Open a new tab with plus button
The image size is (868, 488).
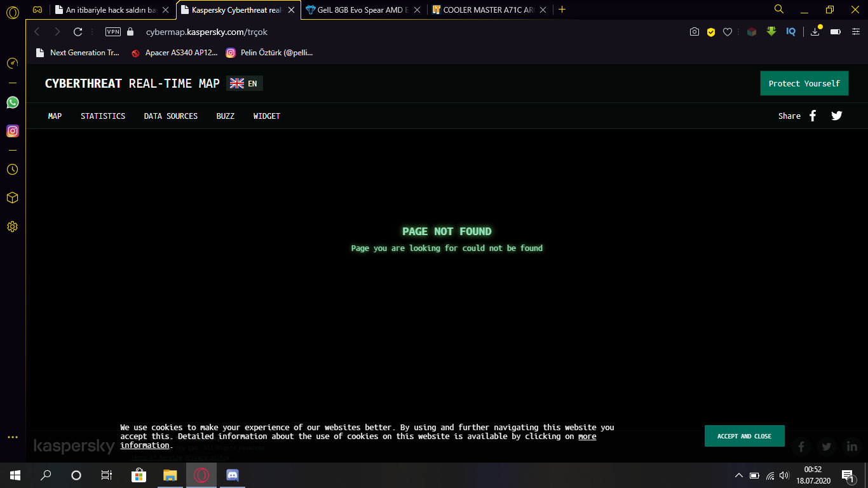tap(562, 10)
